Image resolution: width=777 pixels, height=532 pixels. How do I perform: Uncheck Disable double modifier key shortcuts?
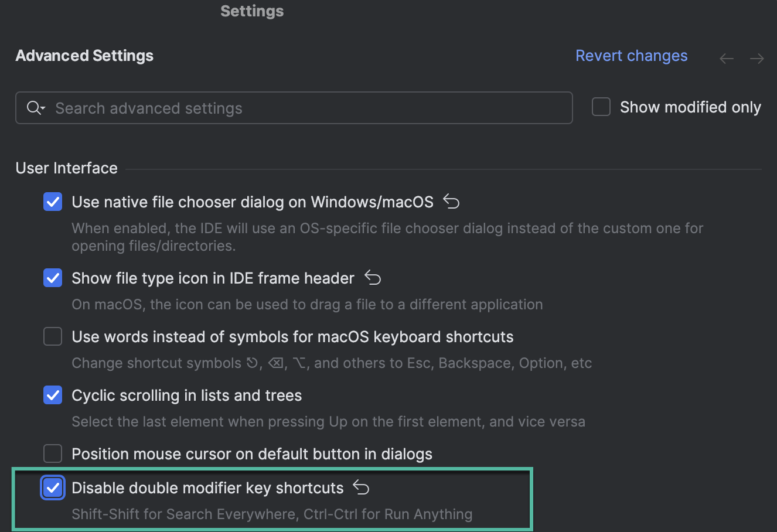(52, 487)
